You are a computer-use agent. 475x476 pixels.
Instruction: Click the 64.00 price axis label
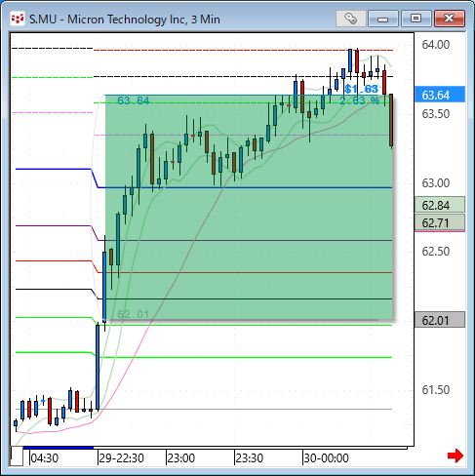(x=436, y=45)
